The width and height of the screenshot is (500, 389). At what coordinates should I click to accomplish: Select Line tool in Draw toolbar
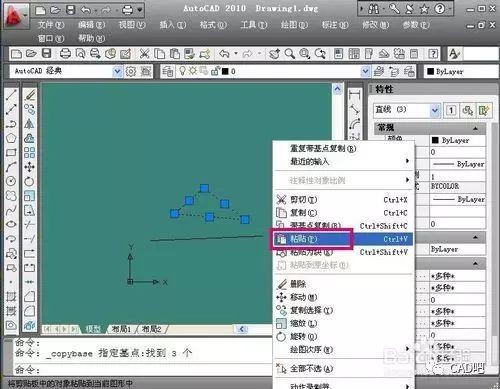point(11,95)
